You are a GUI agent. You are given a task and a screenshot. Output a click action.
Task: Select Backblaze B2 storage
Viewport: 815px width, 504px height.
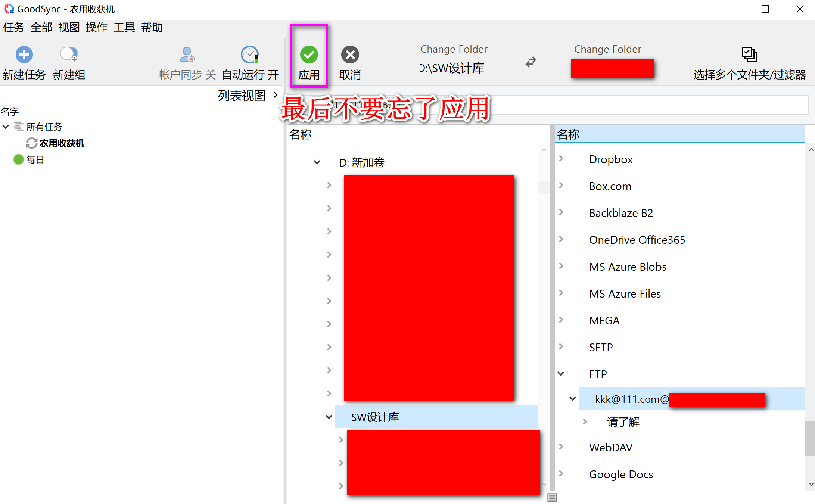tap(621, 213)
